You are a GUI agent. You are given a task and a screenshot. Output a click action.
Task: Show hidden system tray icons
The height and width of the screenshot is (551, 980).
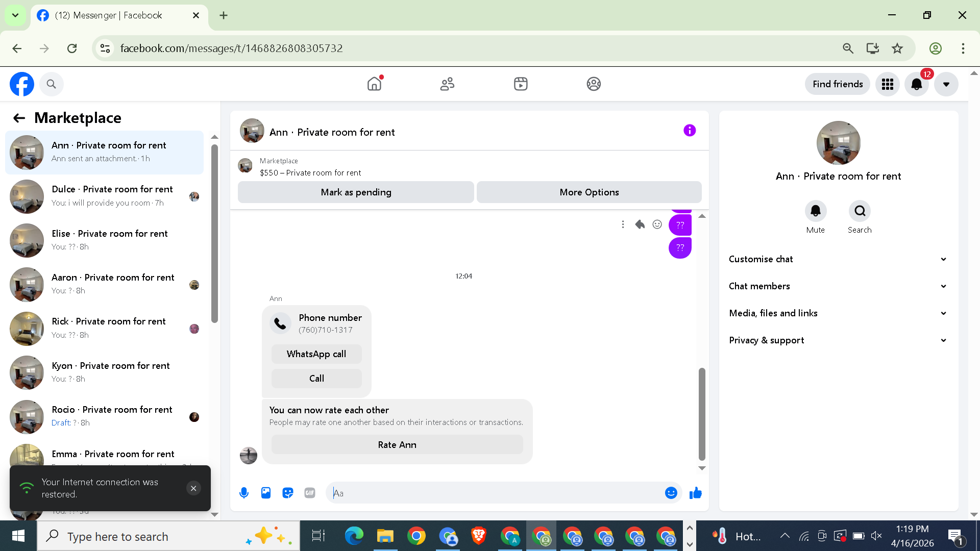pos(785,536)
